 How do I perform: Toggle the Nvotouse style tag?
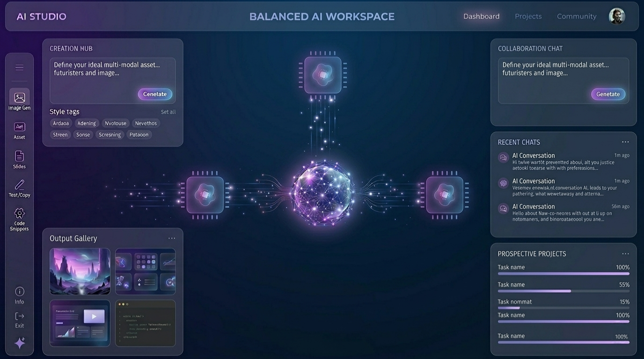(116, 123)
